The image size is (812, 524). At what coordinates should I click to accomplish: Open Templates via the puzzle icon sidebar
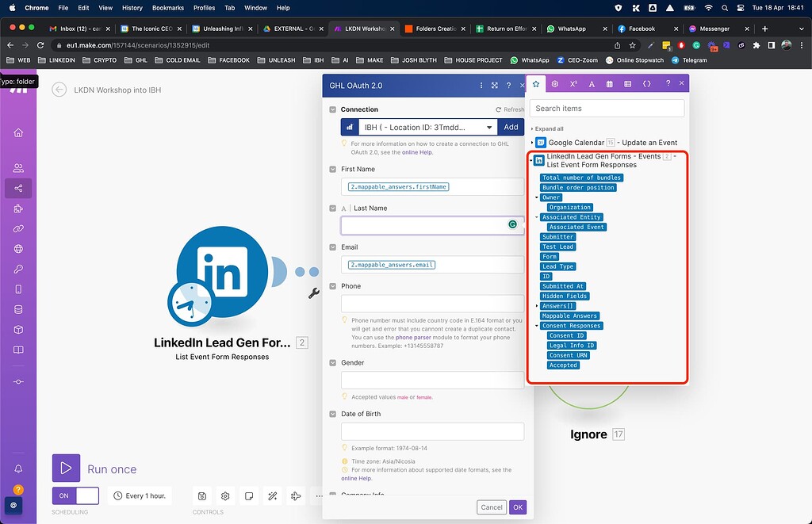tap(17, 208)
